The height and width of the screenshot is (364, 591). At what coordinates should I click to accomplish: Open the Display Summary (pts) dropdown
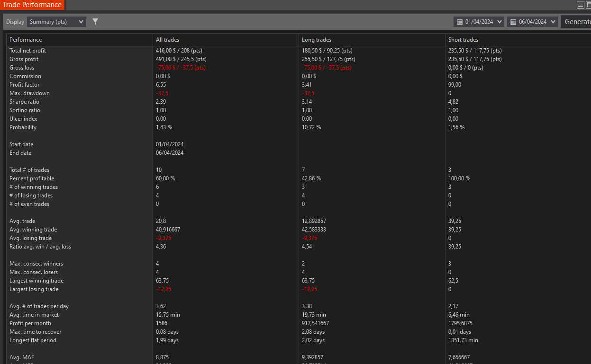(56, 22)
